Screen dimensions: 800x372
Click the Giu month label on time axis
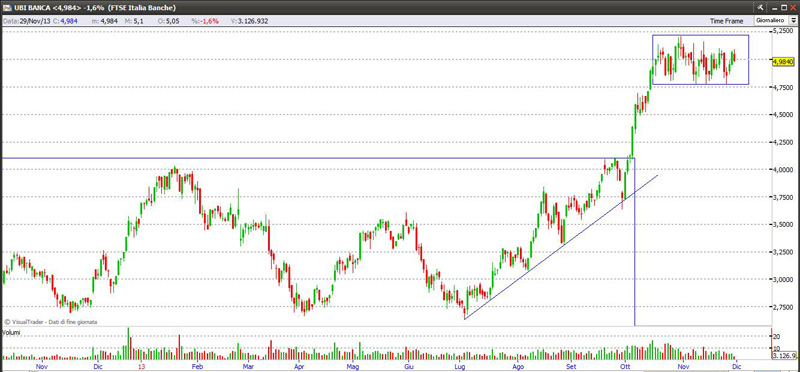pyautogui.click(x=408, y=366)
